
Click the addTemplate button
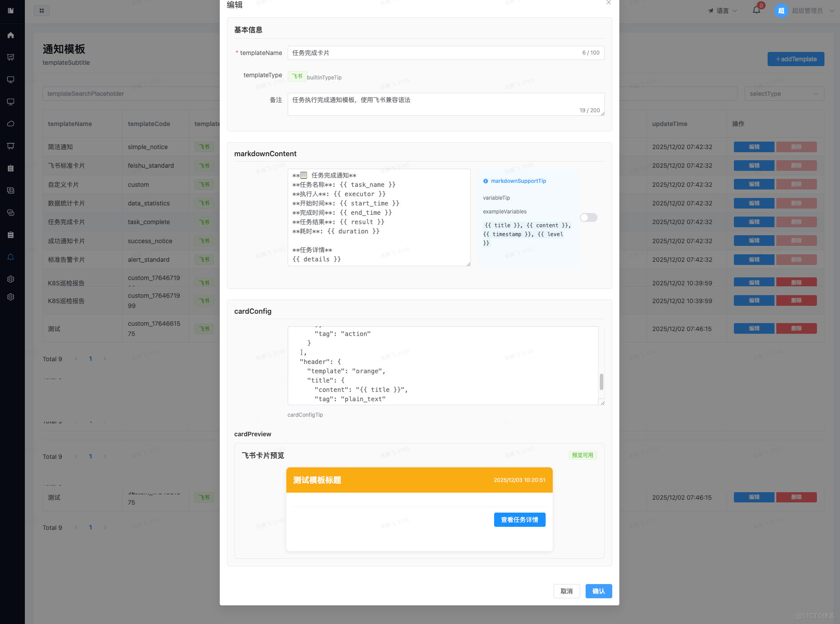point(796,59)
